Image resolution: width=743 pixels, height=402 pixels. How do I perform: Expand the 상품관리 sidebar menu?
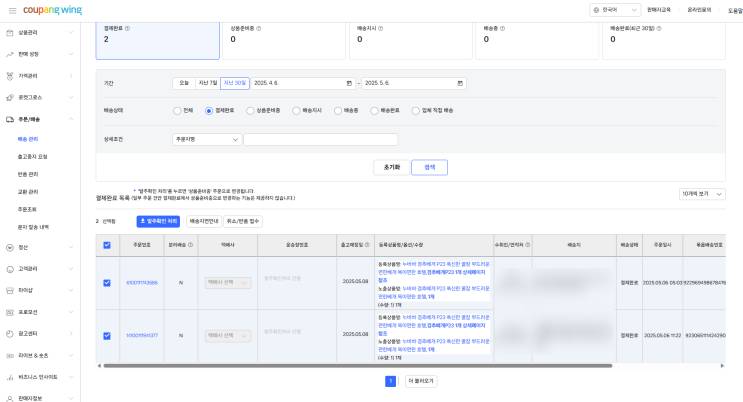(x=71, y=33)
